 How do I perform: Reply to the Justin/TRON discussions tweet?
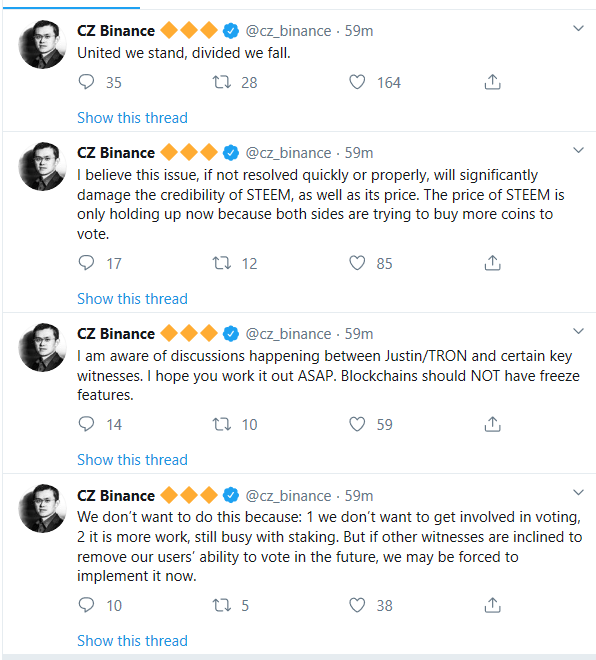[x=86, y=423]
